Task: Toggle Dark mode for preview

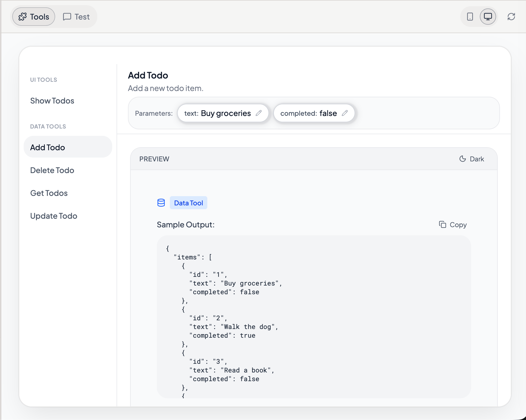Action: [x=472, y=159]
